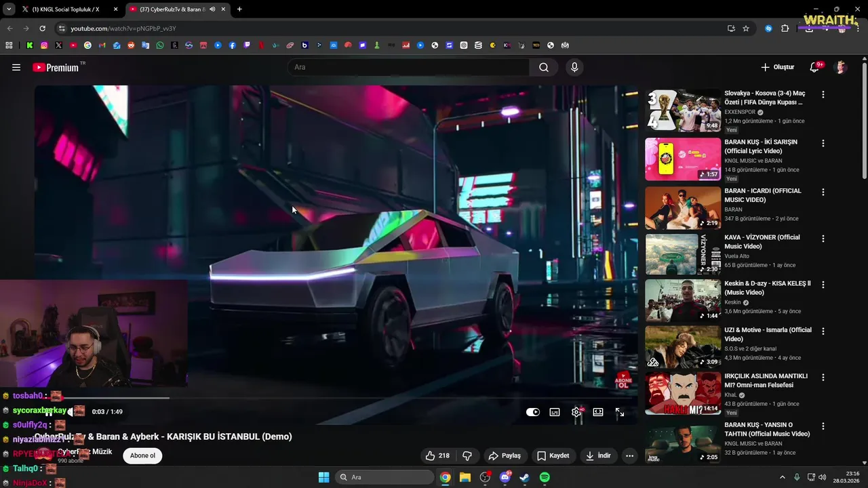
Task: Click Windows taskbar search box
Action: [384, 477]
